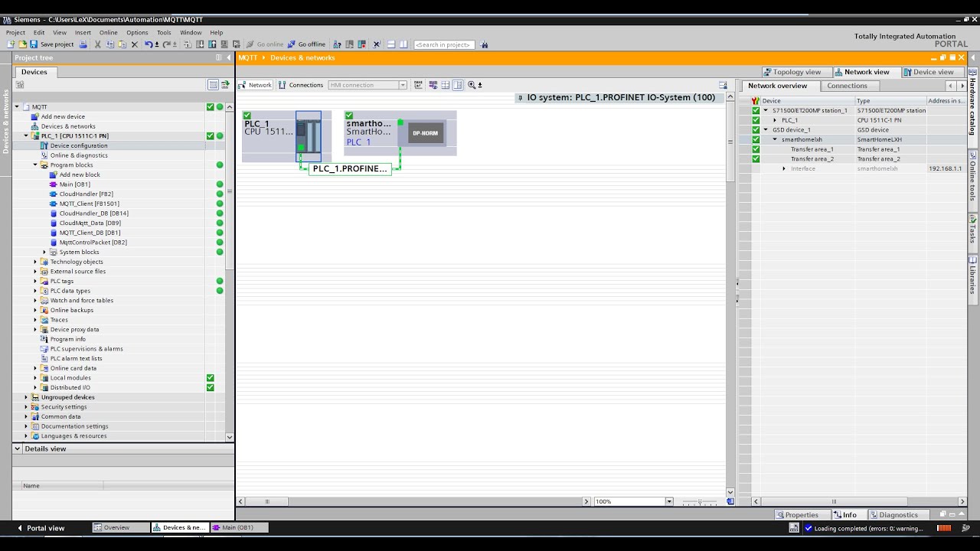Expand the Technology objects folder
Screen dimensions: 980x551
35,262
